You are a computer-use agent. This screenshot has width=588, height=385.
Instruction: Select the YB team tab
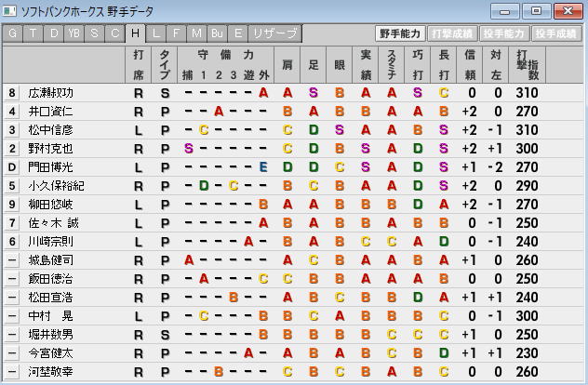(x=74, y=33)
